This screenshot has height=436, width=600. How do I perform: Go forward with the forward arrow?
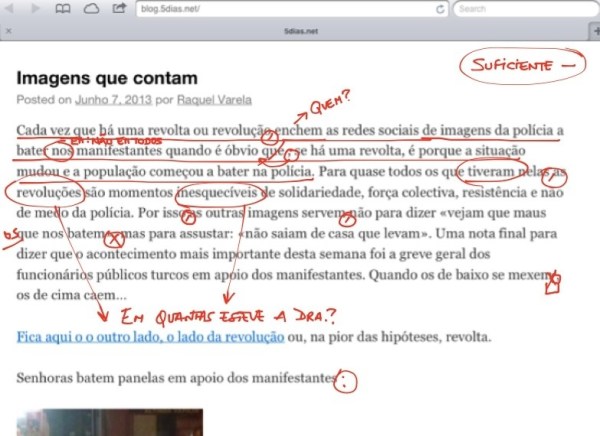35,8
